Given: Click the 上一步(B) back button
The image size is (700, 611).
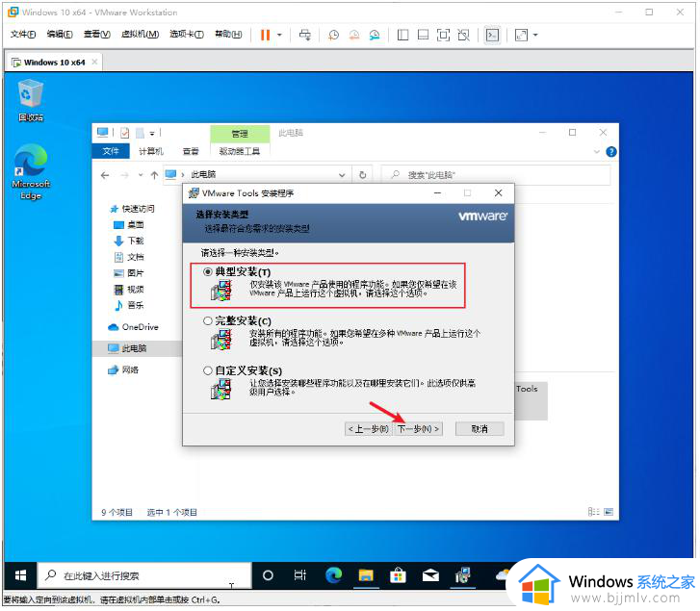Looking at the screenshot, I should [369, 429].
